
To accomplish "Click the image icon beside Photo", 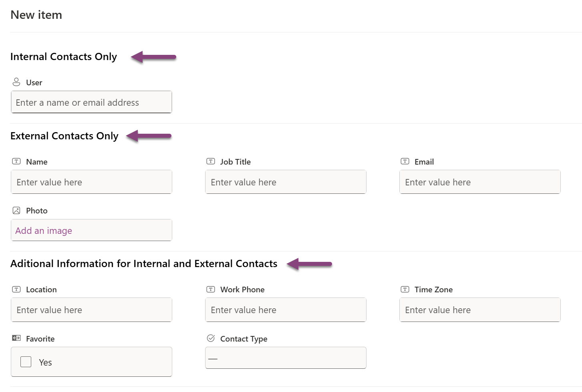I will tap(16, 210).
